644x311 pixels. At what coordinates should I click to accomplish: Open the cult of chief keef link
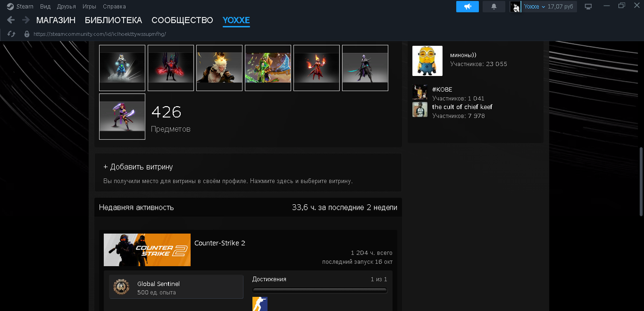[462, 107]
